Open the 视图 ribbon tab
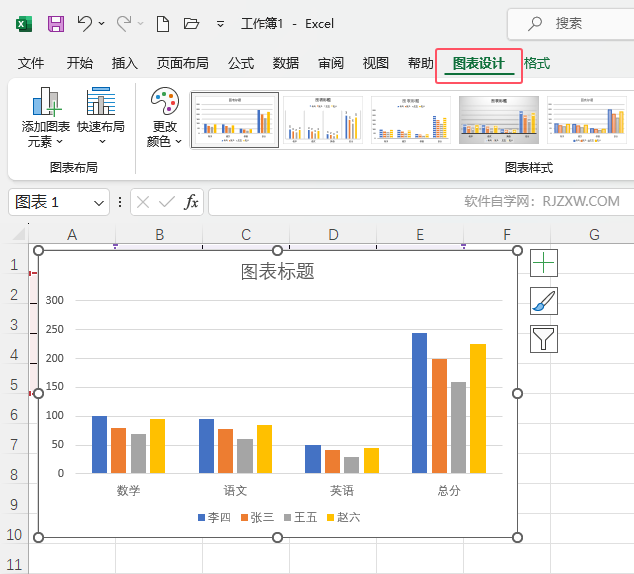Viewport: 634px width, 574px height. 376,63
